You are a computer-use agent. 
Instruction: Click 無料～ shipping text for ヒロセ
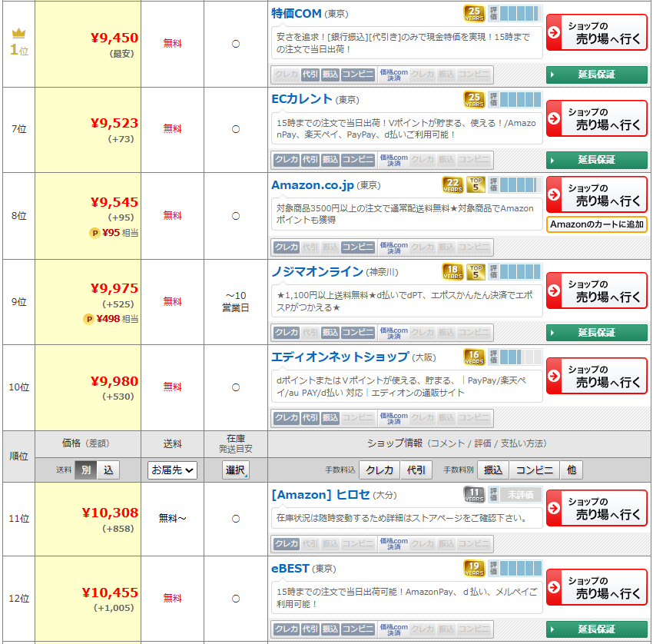pyautogui.click(x=172, y=518)
